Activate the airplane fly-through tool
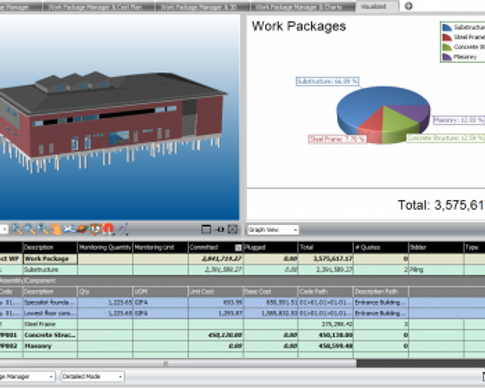Screen dimensions: 485x388 [x=69, y=229]
